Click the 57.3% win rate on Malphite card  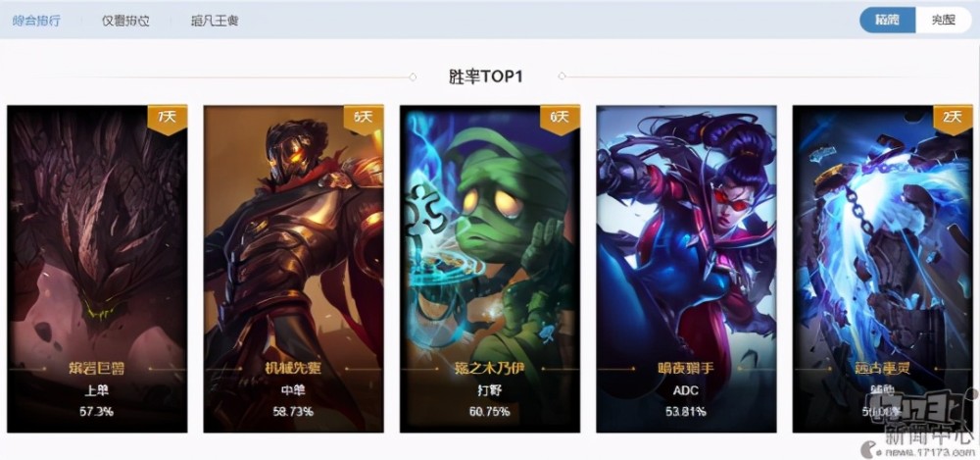97,412
